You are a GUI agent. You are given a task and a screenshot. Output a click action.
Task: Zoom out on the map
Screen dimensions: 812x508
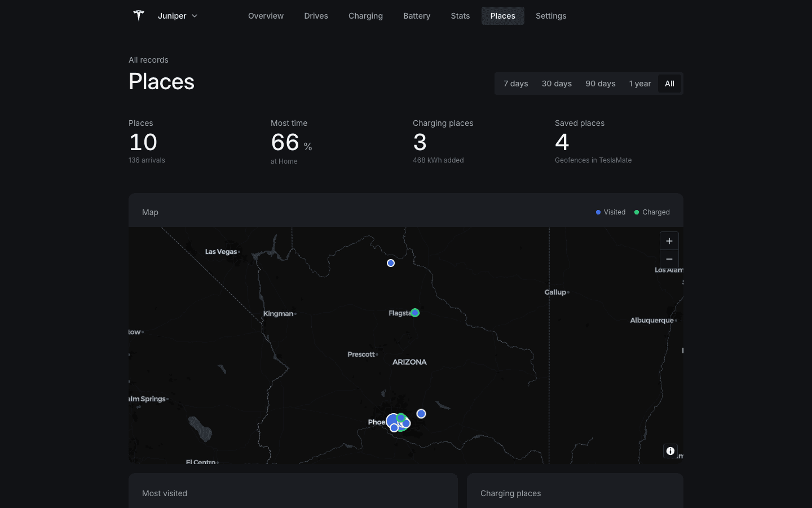(669, 259)
